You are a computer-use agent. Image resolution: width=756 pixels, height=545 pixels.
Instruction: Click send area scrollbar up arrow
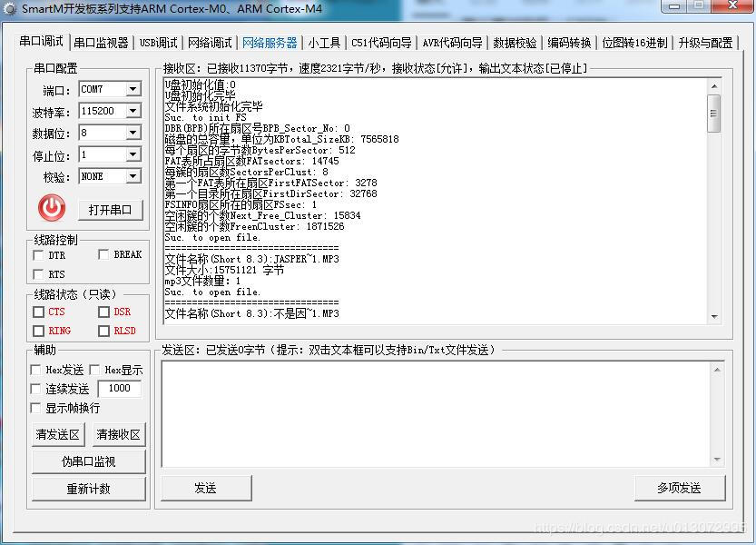click(x=717, y=370)
